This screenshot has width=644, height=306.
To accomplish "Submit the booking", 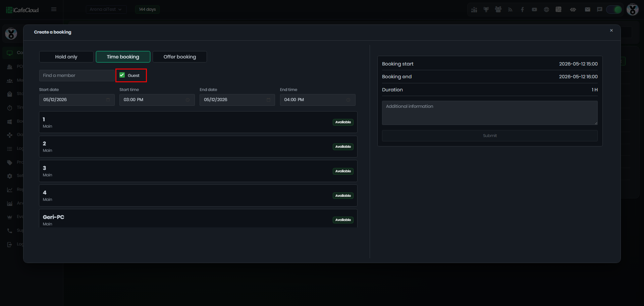I will (x=490, y=136).
